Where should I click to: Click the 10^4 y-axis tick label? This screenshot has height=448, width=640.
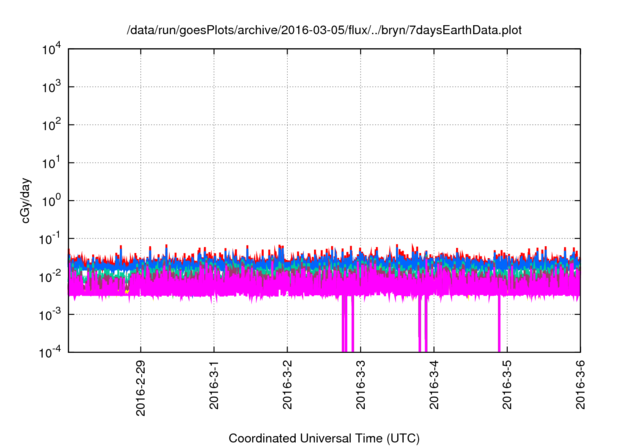click(51, 50)
